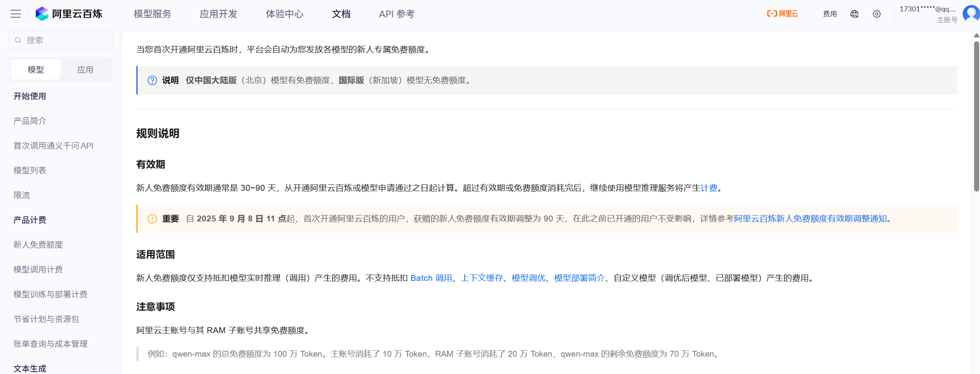Select the 文档 navigation tab
980x374 pixels.
[341, 14]
